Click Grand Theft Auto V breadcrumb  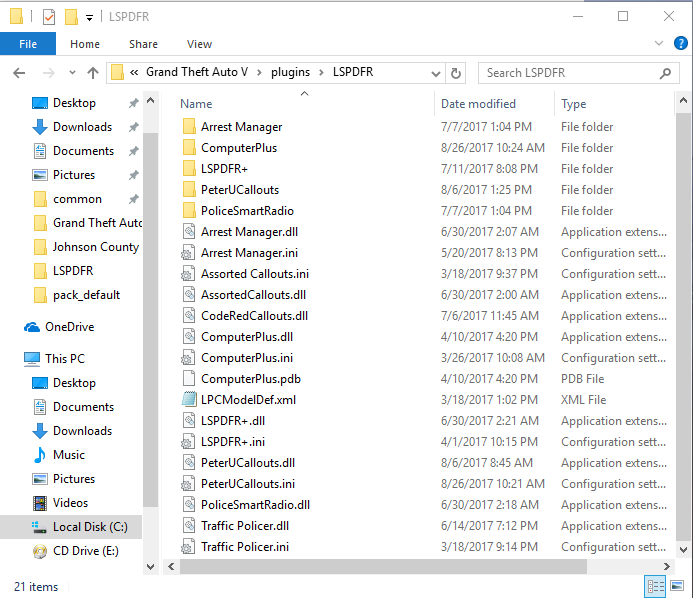[x=197, y=72]
